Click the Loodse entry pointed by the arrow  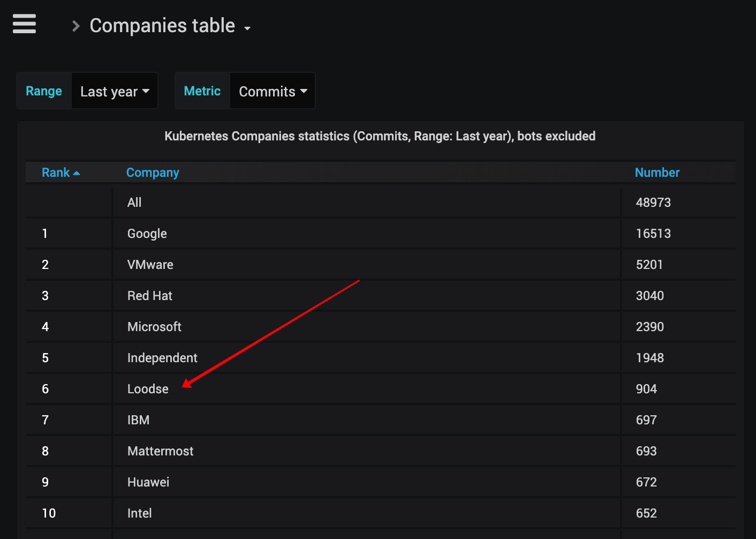pos(148,388)
